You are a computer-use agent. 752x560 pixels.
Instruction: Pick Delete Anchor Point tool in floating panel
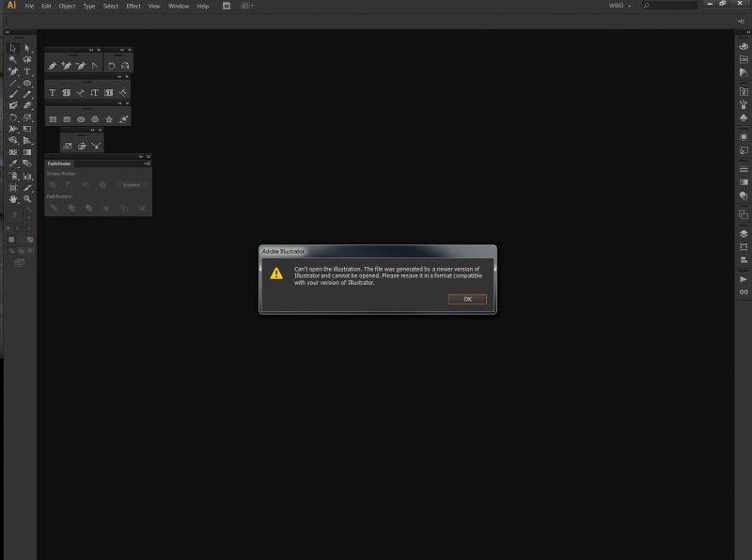[x=81, y=66]
